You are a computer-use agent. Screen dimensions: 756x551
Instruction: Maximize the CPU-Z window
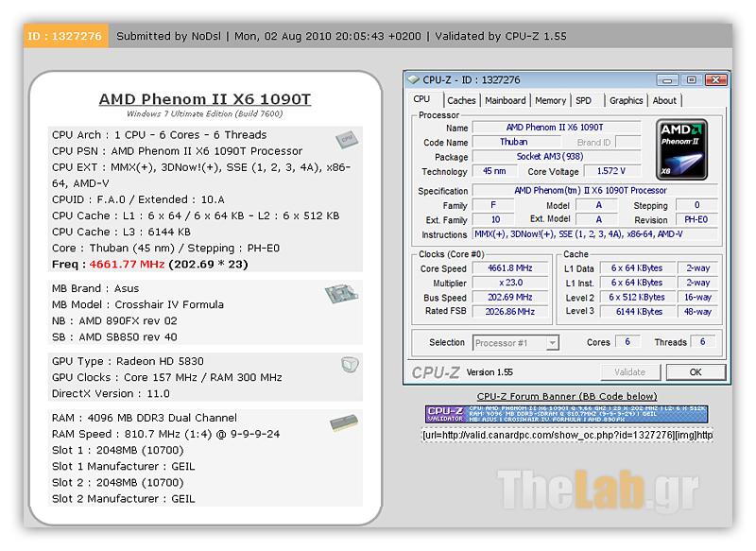click(x=692, y=79)
